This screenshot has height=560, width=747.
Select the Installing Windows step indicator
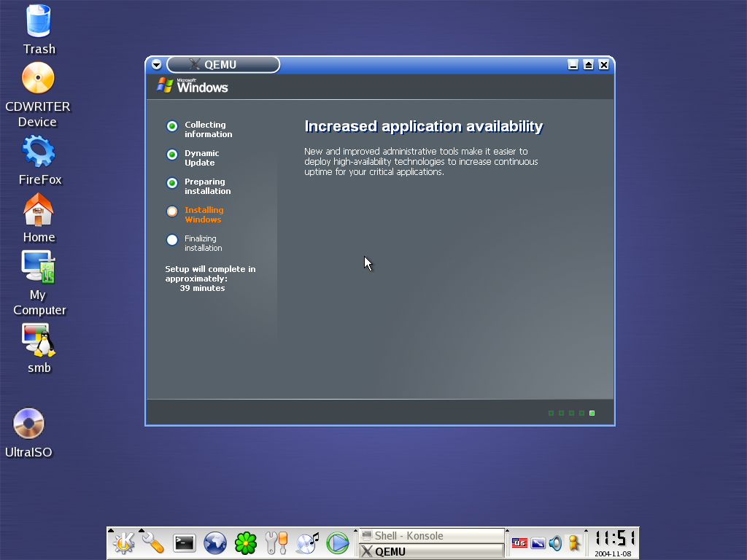pyautogui.click(x=172, y=211)
